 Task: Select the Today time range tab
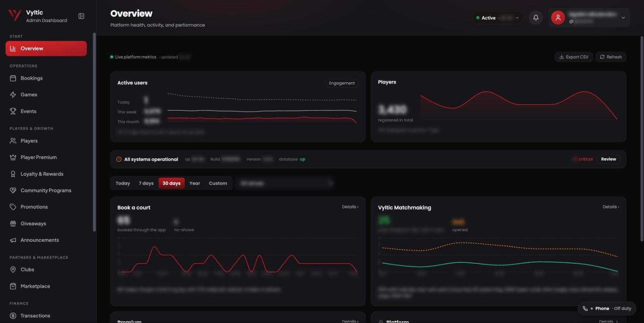pyautogui.click(x=123, y=183)
